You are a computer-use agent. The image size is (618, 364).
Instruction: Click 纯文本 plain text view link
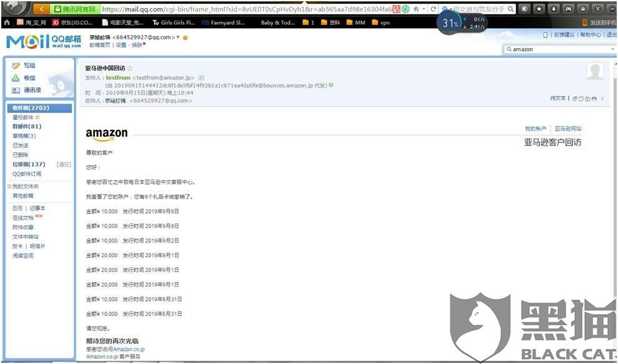tap(557, 97)
